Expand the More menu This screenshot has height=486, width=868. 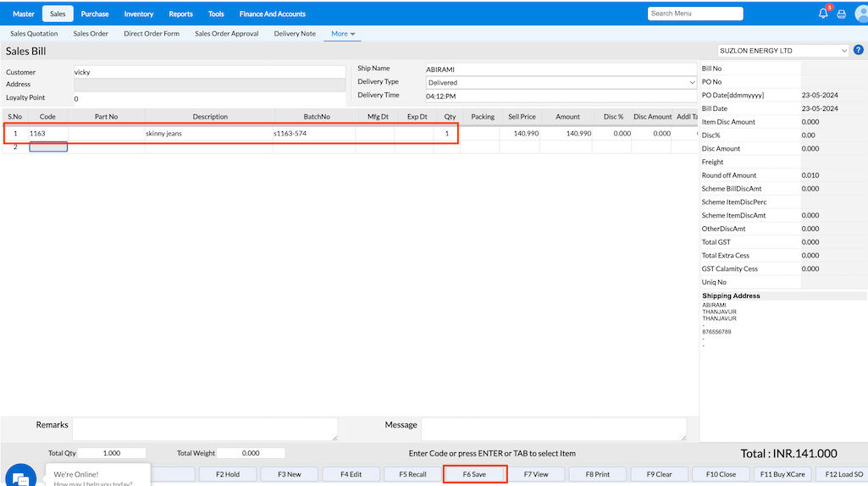tap(343, 34)
